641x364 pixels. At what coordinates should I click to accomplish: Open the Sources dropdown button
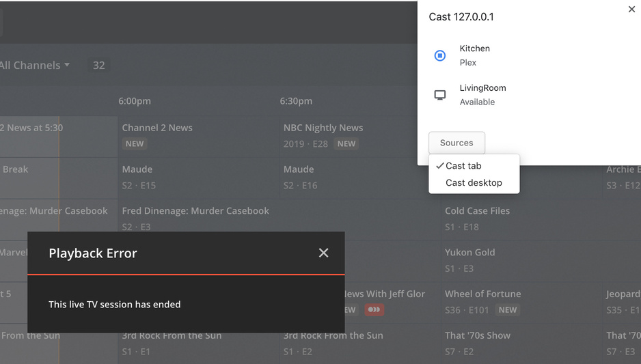(x=456, y=143)
